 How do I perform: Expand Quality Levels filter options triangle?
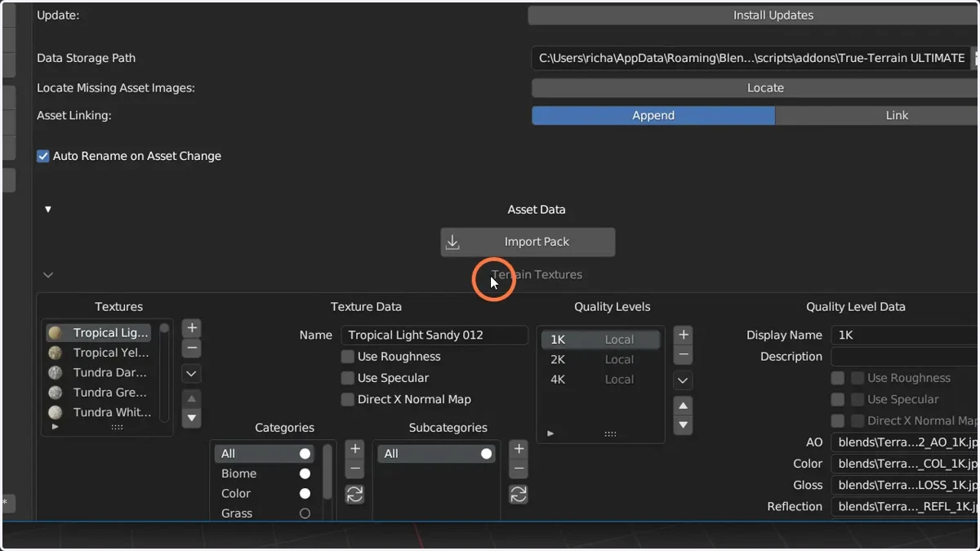click(550, 433)
